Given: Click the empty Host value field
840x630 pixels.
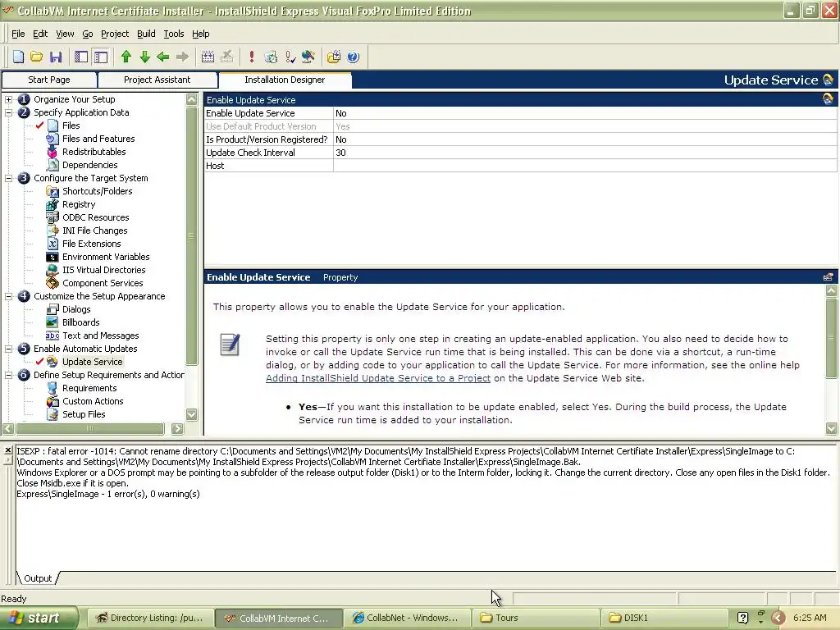Looking at the screenshot, I should click(x=584, y=166).
